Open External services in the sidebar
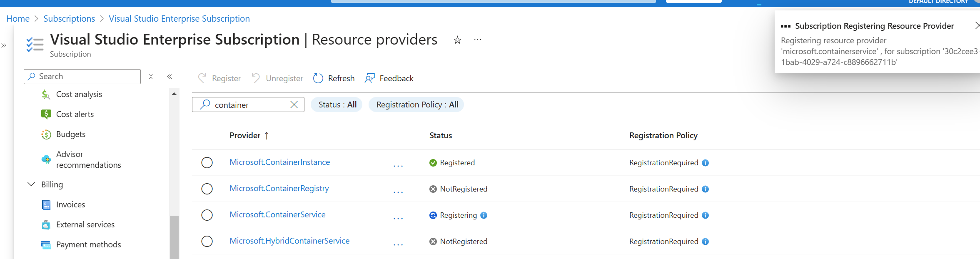 click(85, 224)
